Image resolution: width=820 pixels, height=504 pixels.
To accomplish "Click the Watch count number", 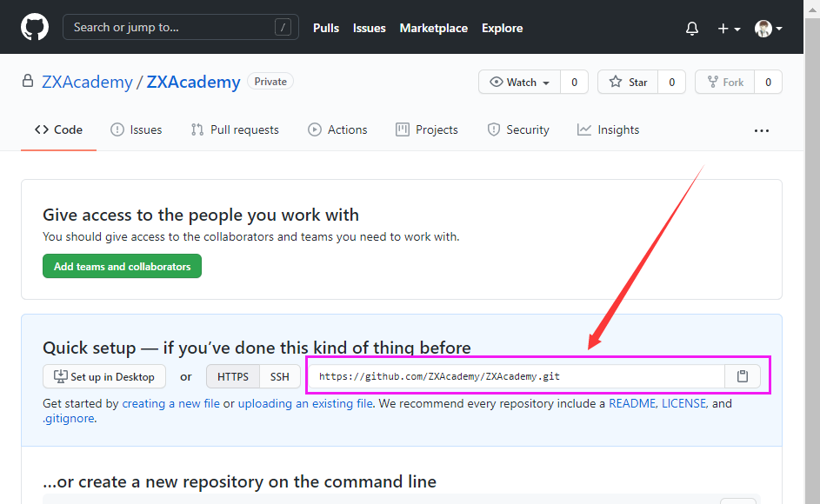I will (574, 82).
